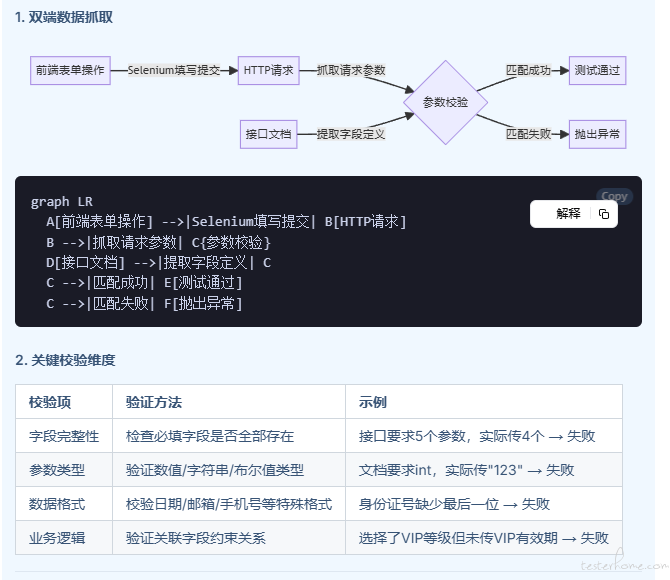Screen dimensions: 670x580
Task: Click the cell 校验日期/邮箱/手机号等特殊格式
Action: tap(229, 504)
